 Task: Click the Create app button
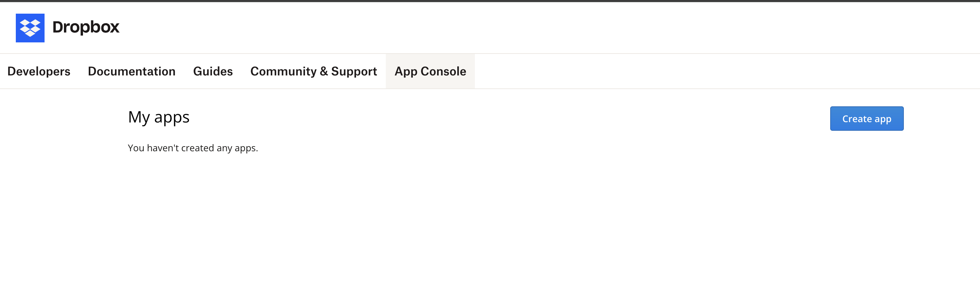tap(866, 118)
